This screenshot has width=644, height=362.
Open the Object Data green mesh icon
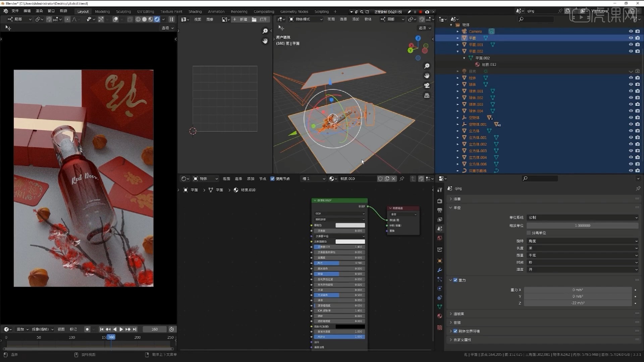440,307
